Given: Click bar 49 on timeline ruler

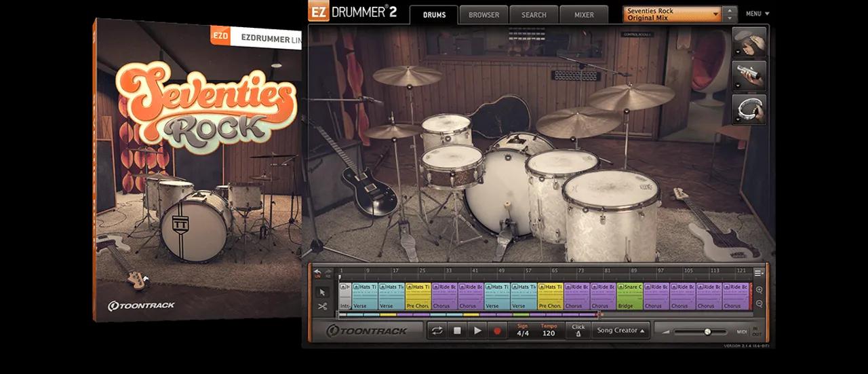Looking at the screenshot, I should pos(501,271).
